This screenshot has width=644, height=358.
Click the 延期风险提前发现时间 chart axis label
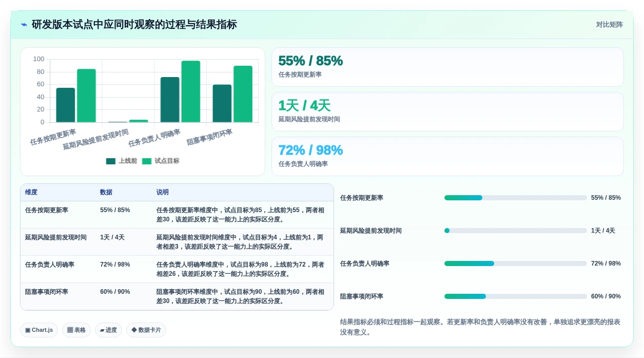coord(96,140)
